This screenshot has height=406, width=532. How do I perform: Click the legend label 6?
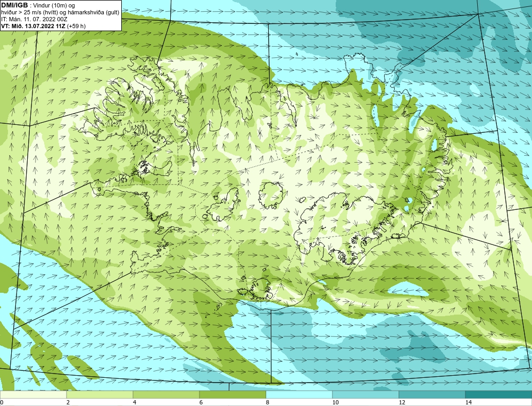[x=201, y=402]
